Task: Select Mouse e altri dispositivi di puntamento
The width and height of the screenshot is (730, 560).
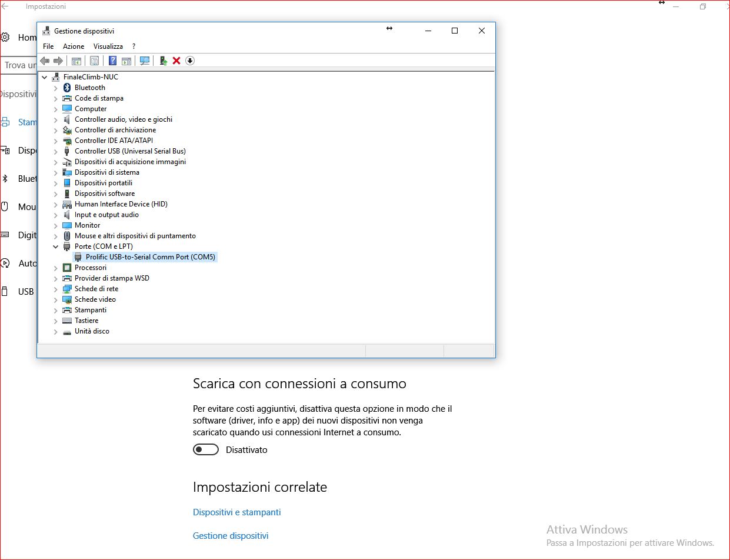Action: pos(135,236)
